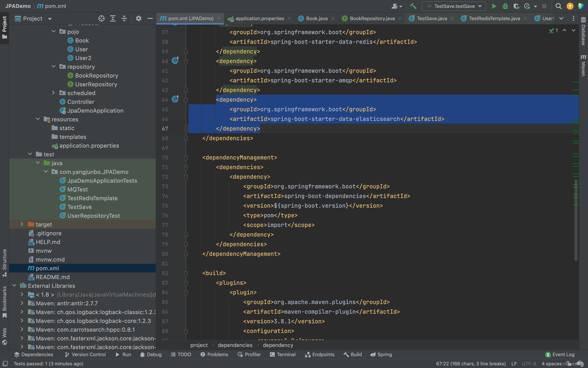Hide the Project panel with minus icon
The width and height of the screenshot is (588, 368).
150,18
